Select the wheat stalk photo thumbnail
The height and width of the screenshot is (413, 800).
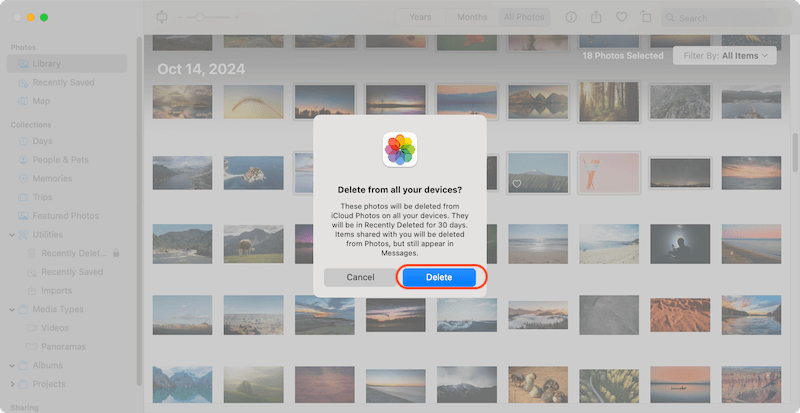[x=254, y=102]
